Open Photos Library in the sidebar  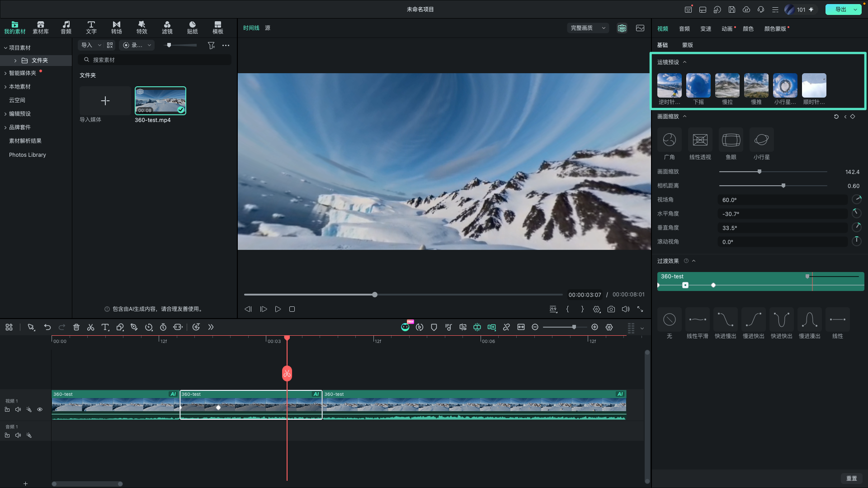pyautogui.click(x=28, y=155)
